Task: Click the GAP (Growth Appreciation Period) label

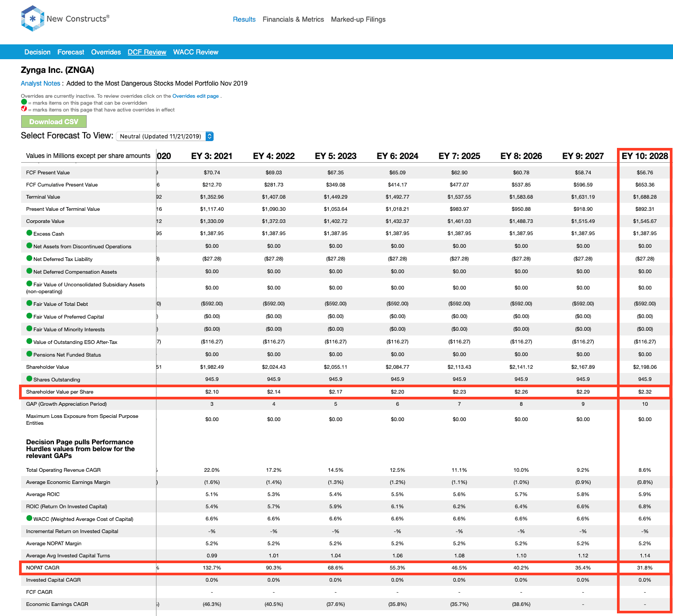Action: [67, 404]
